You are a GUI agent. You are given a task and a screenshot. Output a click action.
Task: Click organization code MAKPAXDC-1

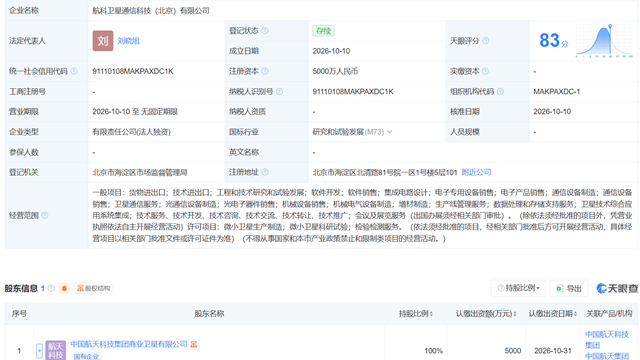click(556, 91)
